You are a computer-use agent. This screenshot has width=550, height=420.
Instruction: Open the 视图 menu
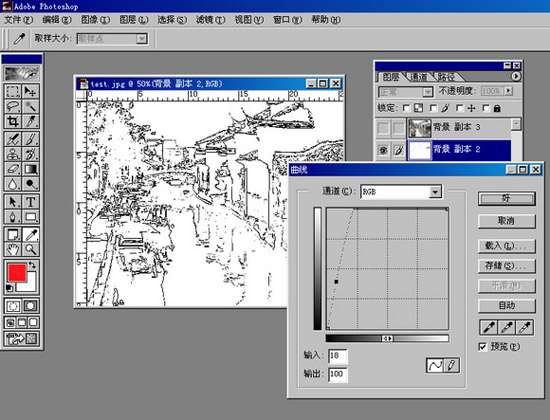pos(249,20)
